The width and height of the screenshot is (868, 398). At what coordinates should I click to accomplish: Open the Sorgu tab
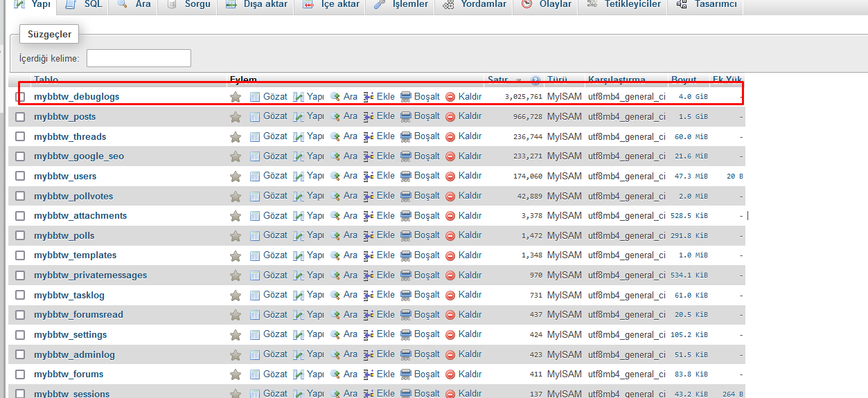coord(187,5)
